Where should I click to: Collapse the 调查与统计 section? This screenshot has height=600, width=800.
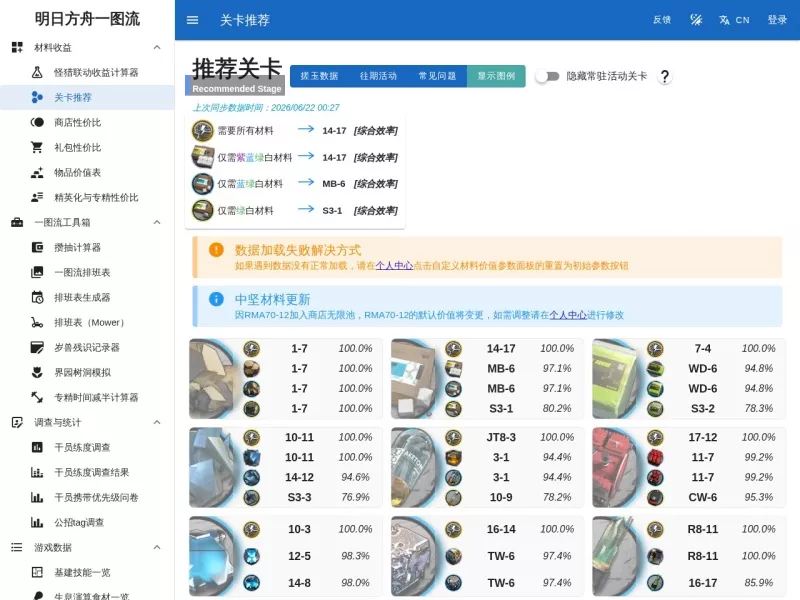(157, 422)
